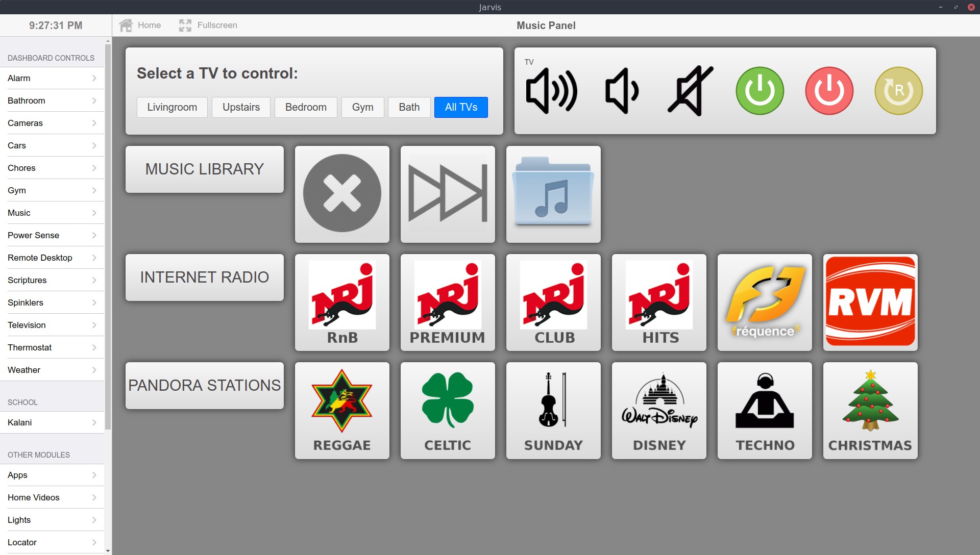Enter Fullscreen mode

click(208, 25)
